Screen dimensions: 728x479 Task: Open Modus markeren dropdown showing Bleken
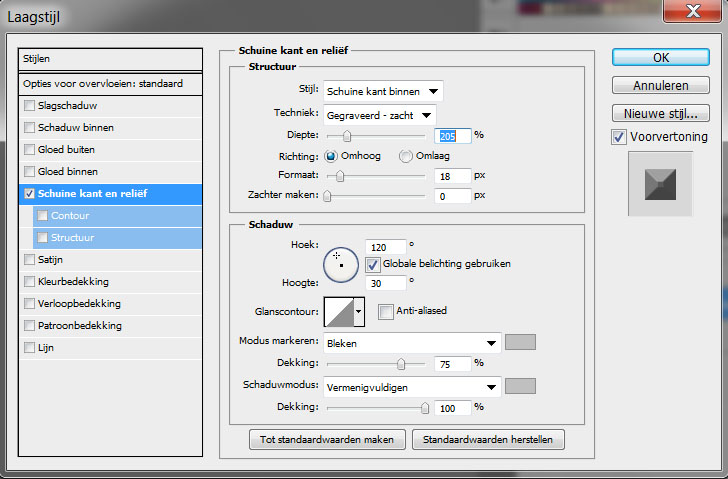coord(412,343)
